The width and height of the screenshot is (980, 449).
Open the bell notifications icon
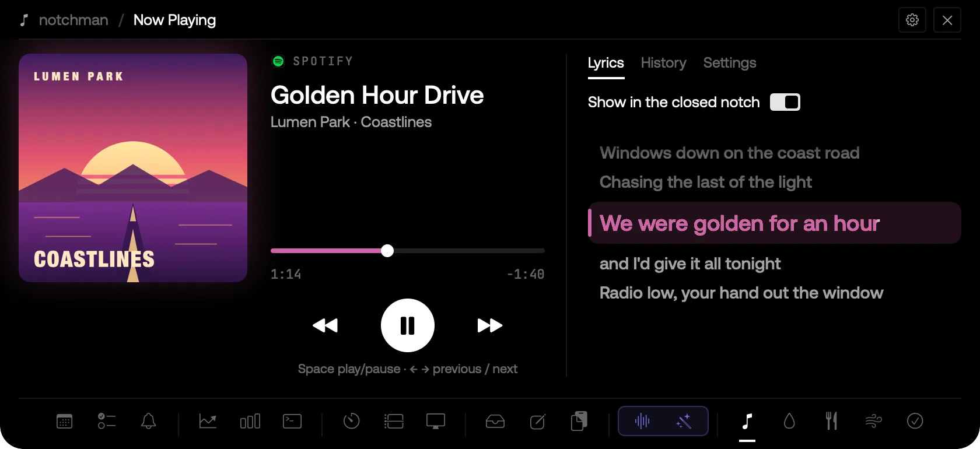[149, 421]
